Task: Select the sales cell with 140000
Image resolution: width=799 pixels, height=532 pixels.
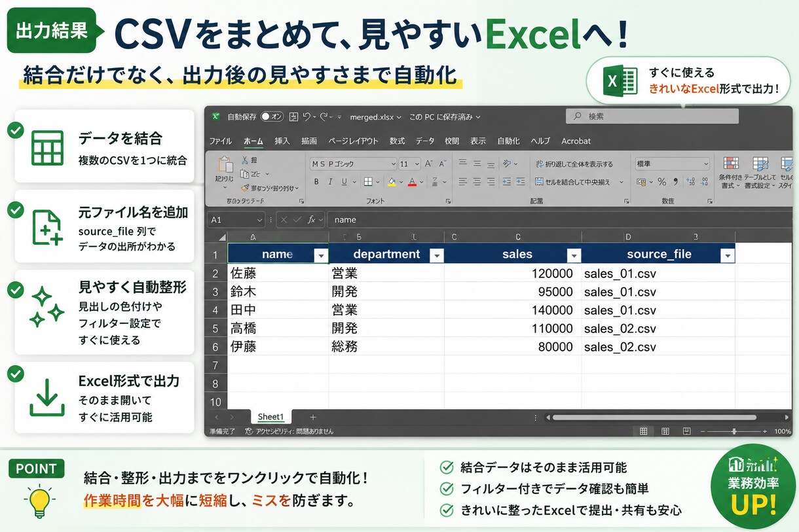Action: 513,310
